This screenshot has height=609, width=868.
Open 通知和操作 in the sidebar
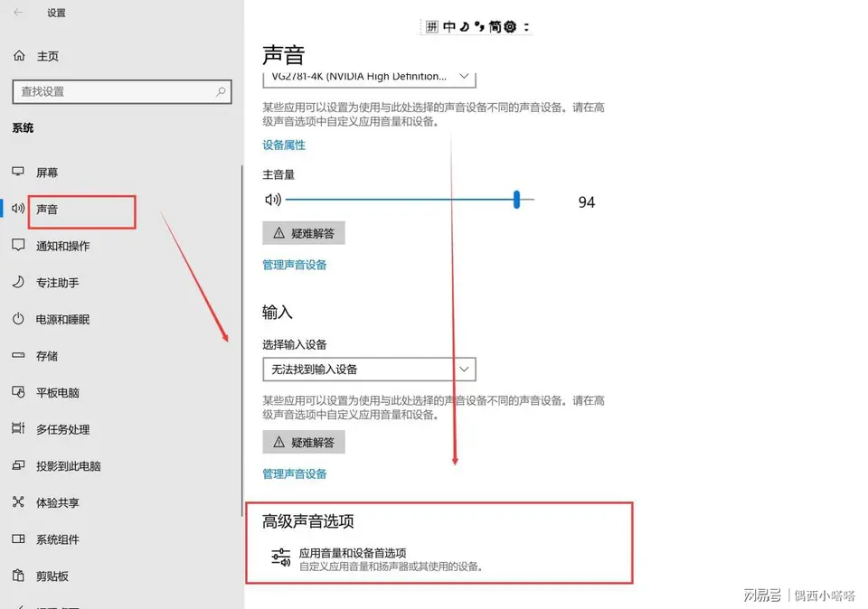coord(62,247)
